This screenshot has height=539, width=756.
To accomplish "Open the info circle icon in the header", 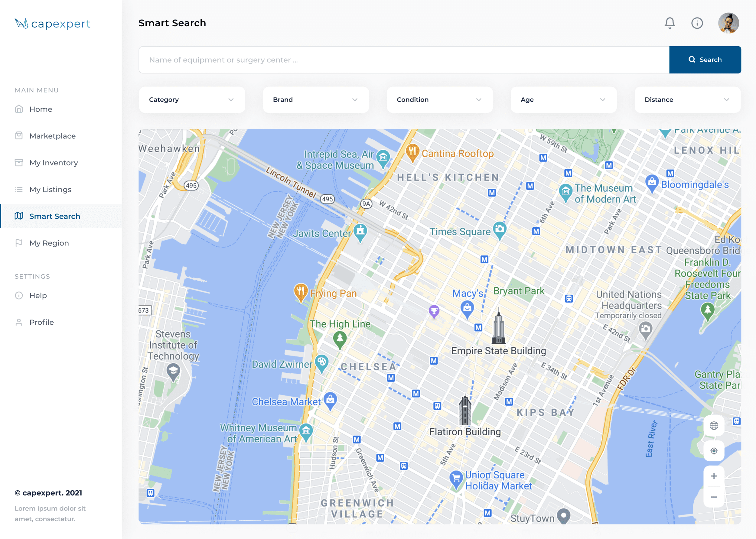I will (x=697, y=23).
